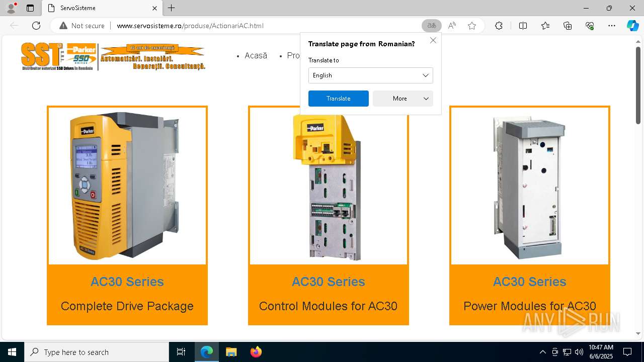Open the clock showing 10:47 AM

(x=601, y=352)
